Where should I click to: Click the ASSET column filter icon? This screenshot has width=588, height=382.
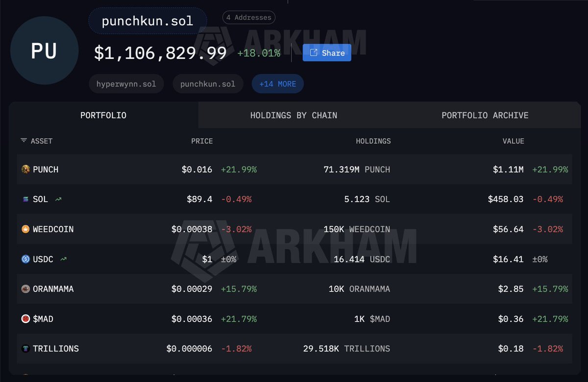pos(24,141)
